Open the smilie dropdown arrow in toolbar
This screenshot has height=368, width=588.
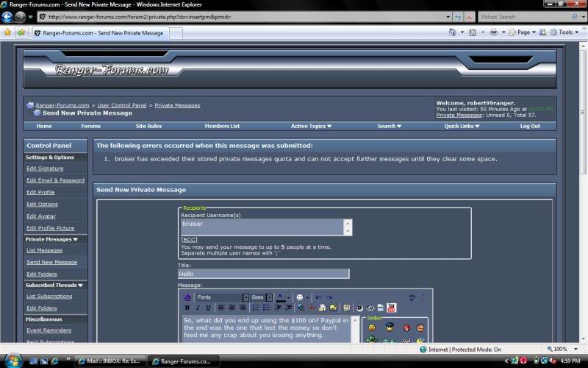(x=307, y=297)
